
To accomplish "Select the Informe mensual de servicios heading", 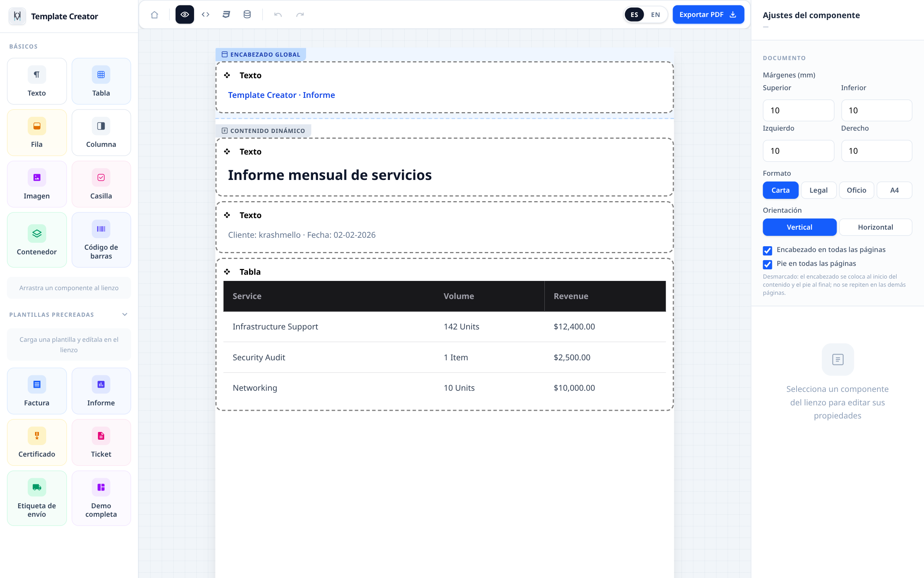I will coord(330,175).
